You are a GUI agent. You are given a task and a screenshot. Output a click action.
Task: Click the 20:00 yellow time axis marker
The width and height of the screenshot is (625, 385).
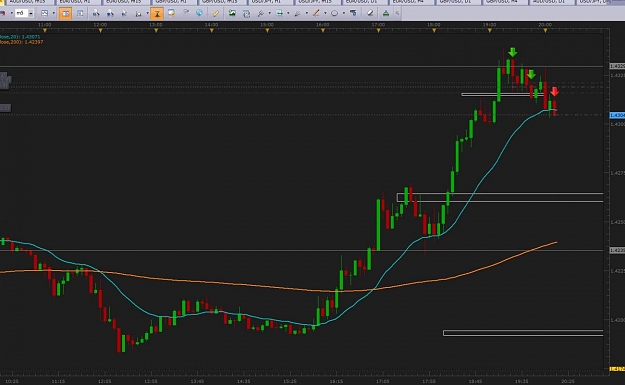tap(545, 30)
